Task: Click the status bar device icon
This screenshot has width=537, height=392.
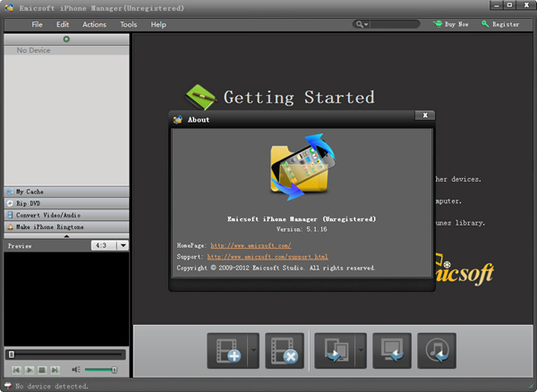Action: point(7,386)
